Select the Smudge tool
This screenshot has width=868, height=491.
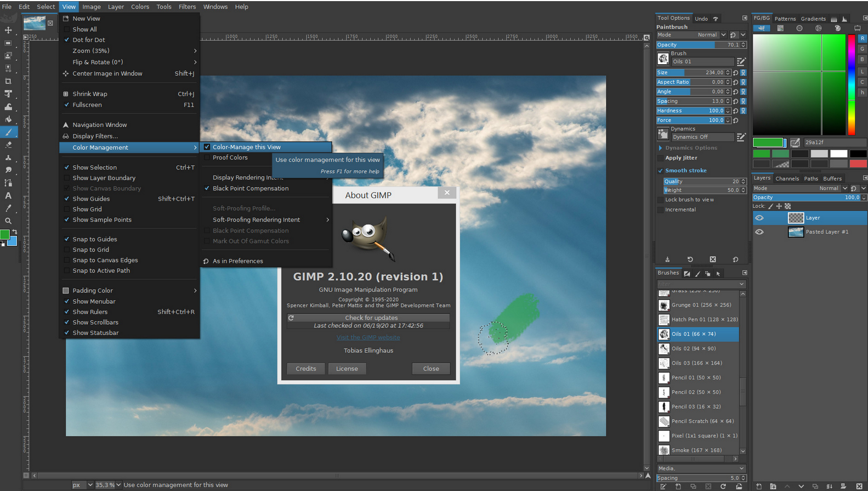click(8, 170)
